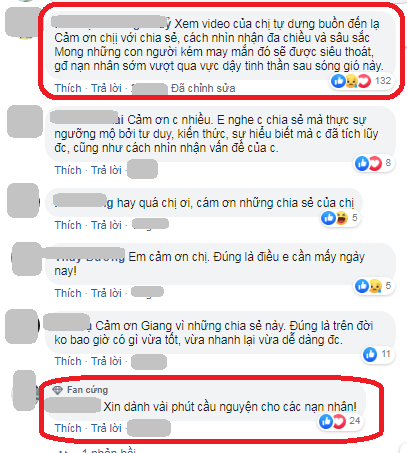Viewport: 407px width, 453px height.
Task: Open avatar of 'Cảm ơn c nhiều' commenter
Action: tap(25, 122)
